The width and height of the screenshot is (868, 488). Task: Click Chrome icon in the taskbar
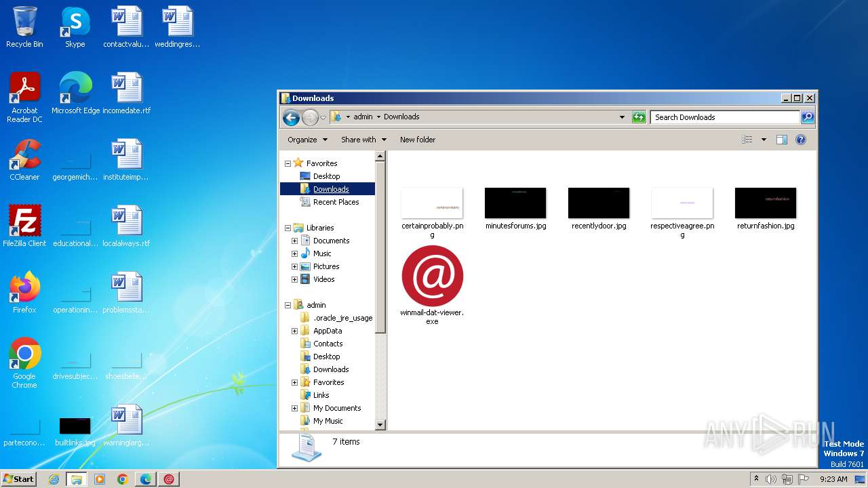(x=123, y=479)
